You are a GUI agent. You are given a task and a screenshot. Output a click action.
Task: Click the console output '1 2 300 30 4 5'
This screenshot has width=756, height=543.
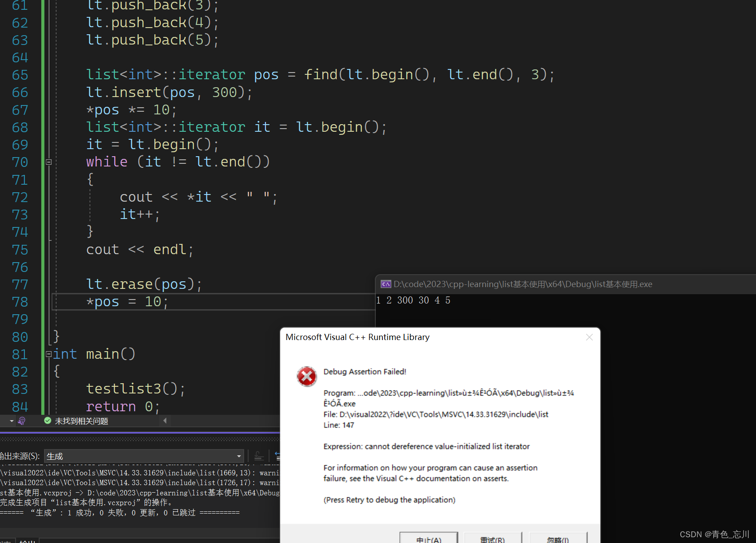click(413, 300)
